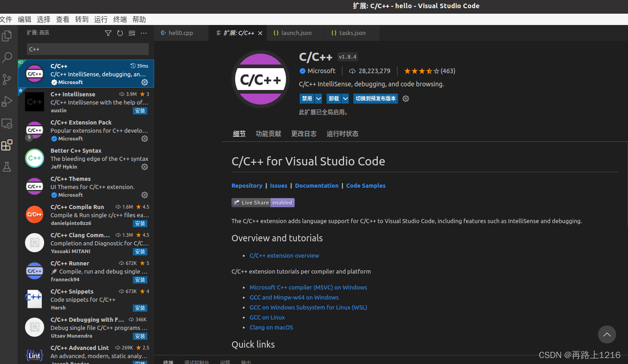Open the 查看 menu
Screen dimensions: 628x364
pos(63,20)
